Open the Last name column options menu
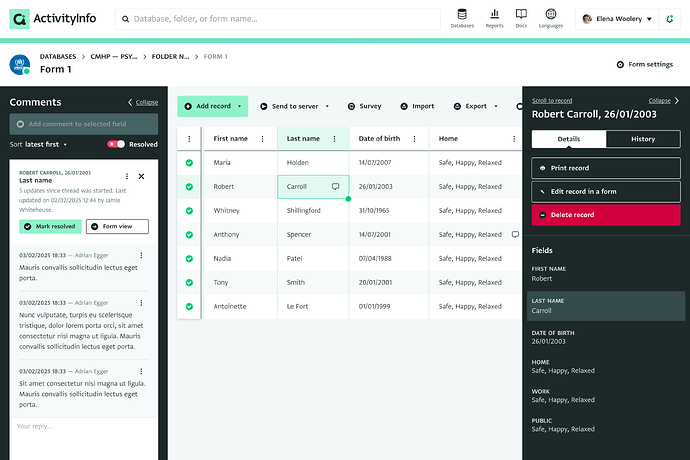 tap(339, 139)
